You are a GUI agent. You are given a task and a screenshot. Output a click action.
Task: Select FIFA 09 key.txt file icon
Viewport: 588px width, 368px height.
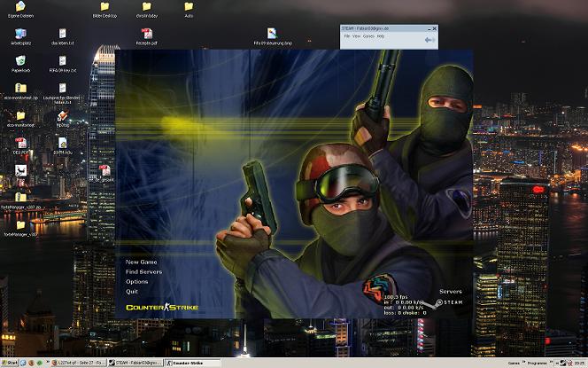click(63, 64)
